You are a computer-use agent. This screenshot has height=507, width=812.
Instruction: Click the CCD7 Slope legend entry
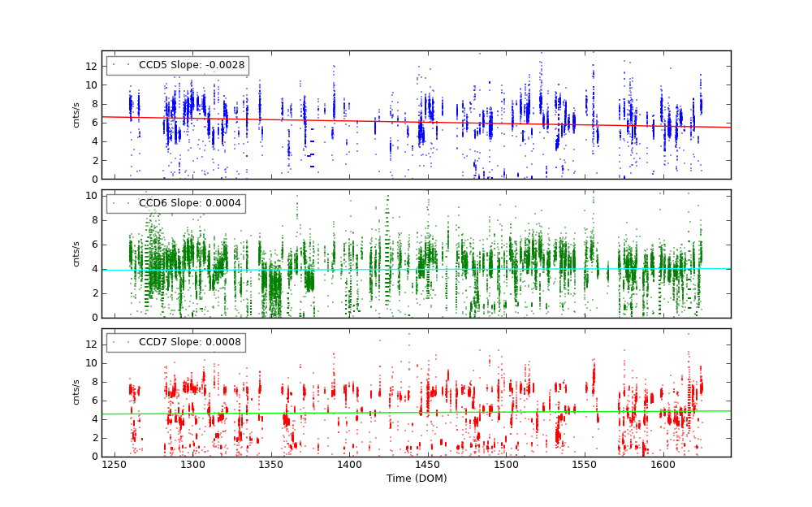click(189, 342)
